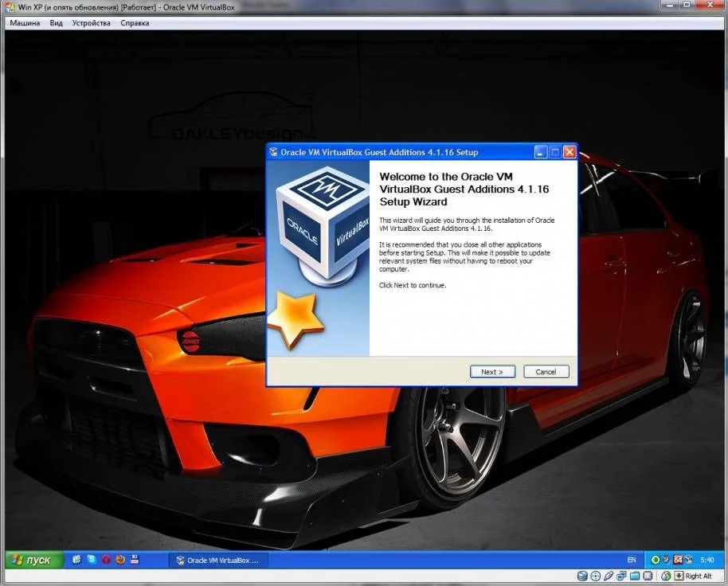Screen dimensions: 728x586
Task: Open the Машина menu
Action: [x=25, y=23]
